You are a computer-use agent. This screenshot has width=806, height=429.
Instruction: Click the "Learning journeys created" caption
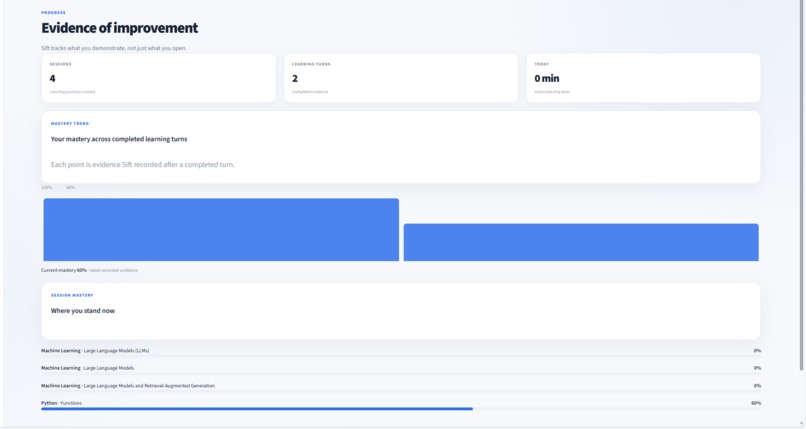tap(72, 92)
